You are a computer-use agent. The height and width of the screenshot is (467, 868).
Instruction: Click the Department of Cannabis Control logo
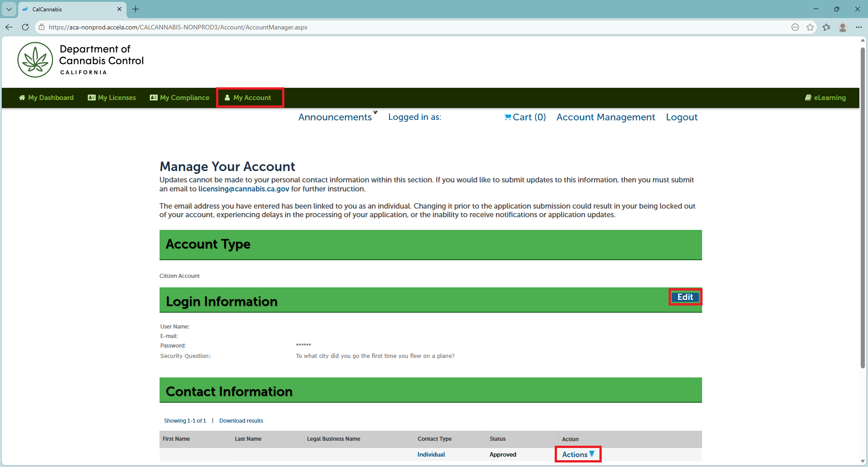(x=80, y=60)
